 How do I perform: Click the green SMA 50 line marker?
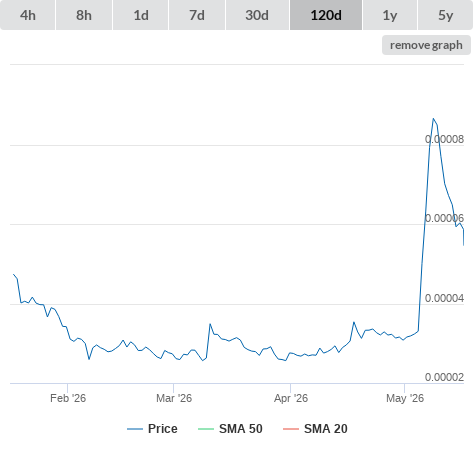tap(206, 429)
